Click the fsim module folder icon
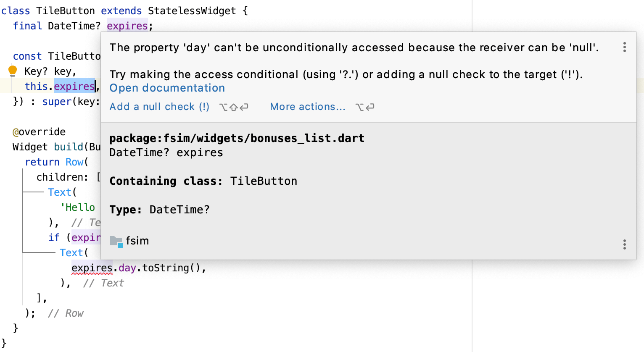Viewport: 644px width, 352px height. [116, 241]
